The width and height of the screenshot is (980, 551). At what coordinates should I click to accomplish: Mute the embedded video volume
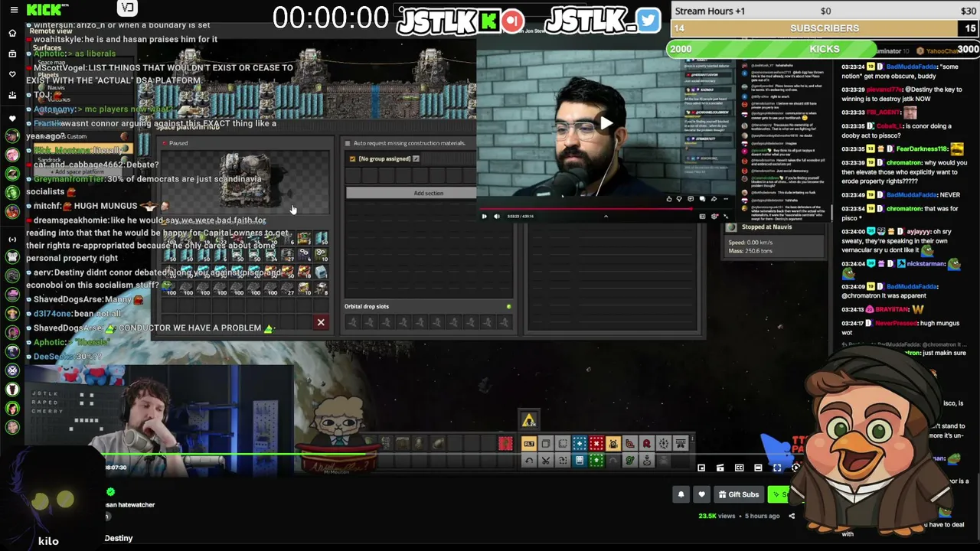click(x=497, y=217)
